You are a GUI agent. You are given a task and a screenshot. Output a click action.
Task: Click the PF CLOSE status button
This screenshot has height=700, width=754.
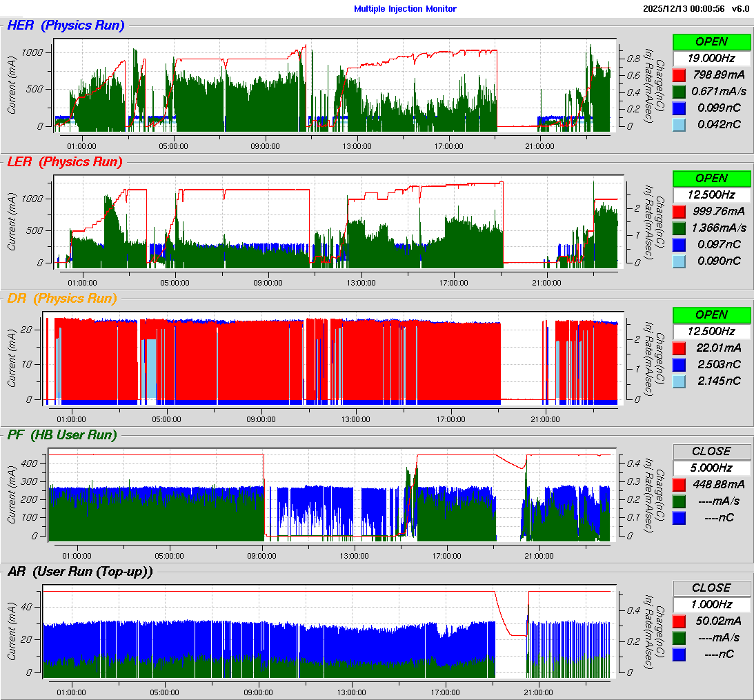click(x=711, y=451)
